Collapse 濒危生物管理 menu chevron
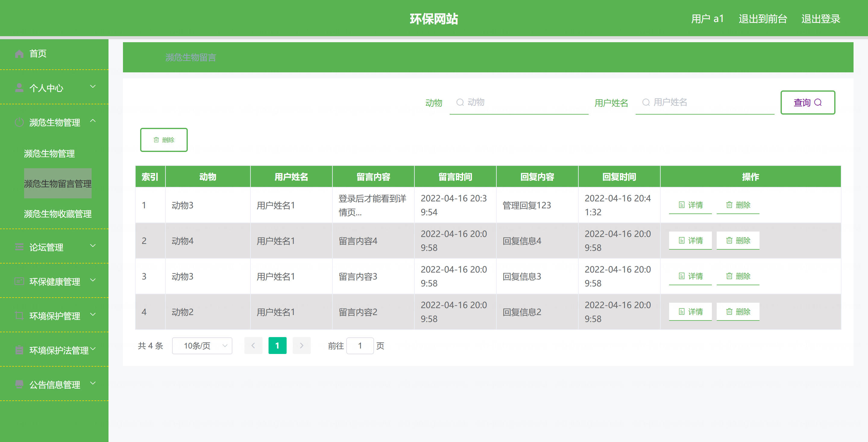The width and height of the screenshot is (868, 442). [x=93, y=121]
